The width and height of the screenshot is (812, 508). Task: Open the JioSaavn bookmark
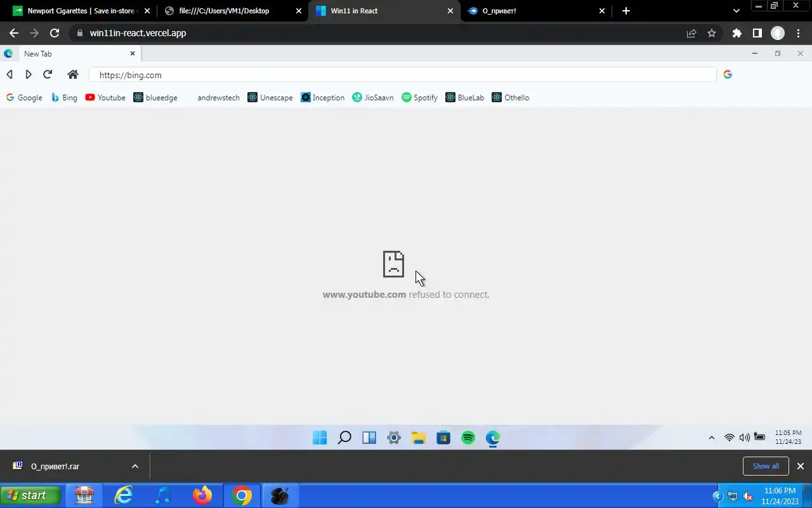point(373,98)
